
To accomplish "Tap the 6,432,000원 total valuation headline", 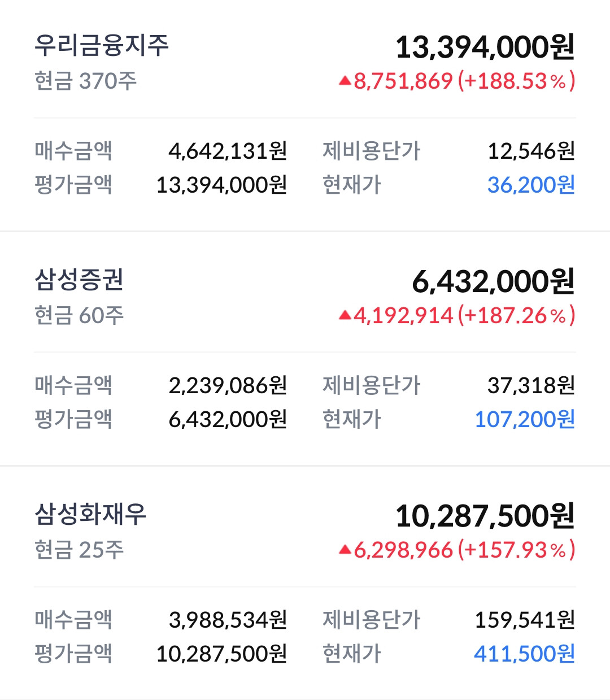I will coord(494,281).
